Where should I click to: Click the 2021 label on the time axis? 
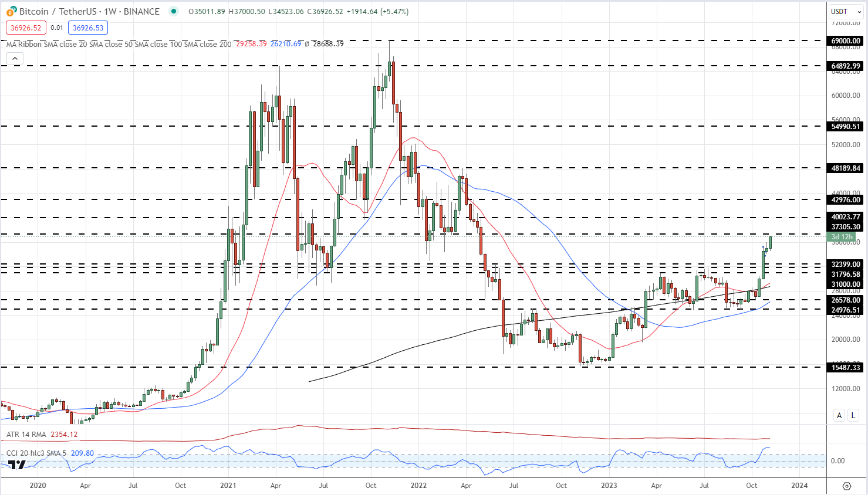228,486
